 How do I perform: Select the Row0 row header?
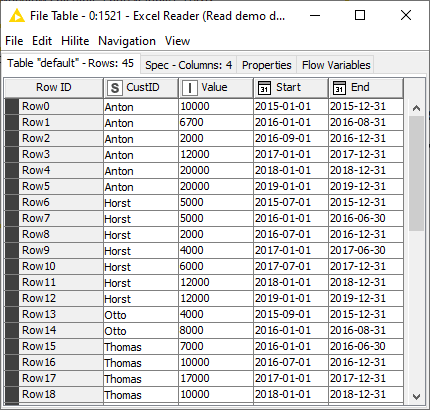54,107
